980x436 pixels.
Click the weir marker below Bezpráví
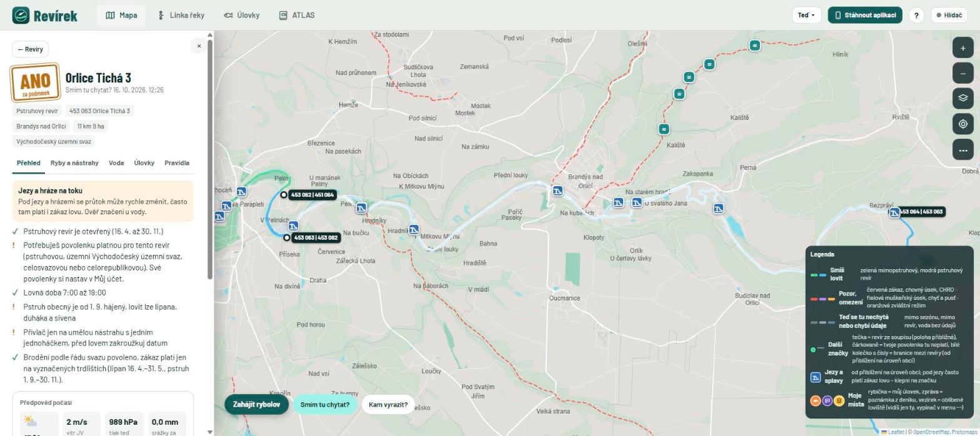coord(894,212)
